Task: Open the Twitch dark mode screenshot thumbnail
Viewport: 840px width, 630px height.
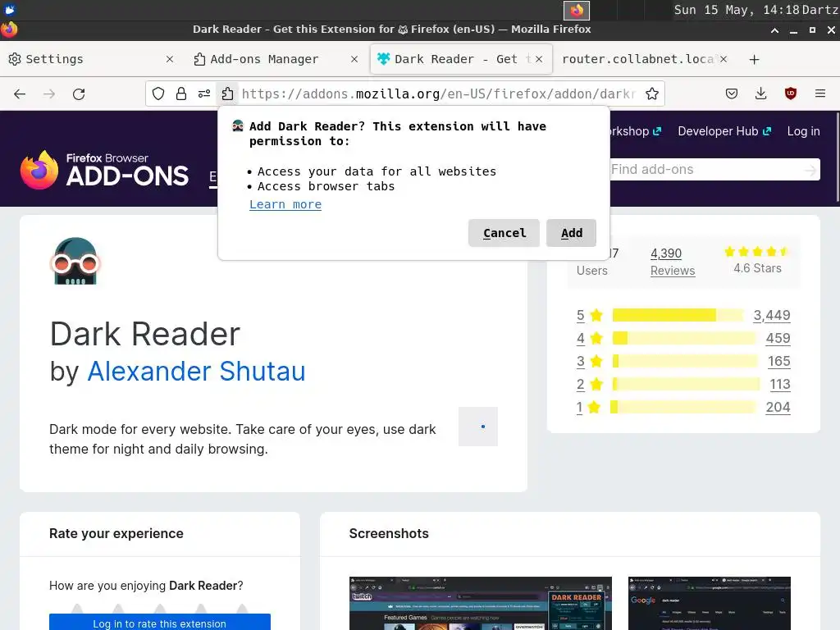Action: point(481,603)
